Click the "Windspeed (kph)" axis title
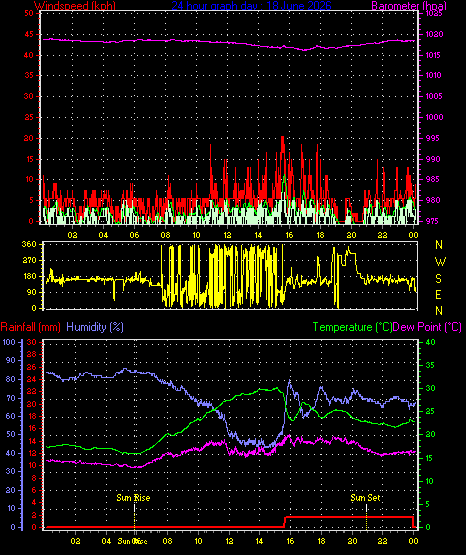This screenshot has height=555, width=466. pos(75,6)
